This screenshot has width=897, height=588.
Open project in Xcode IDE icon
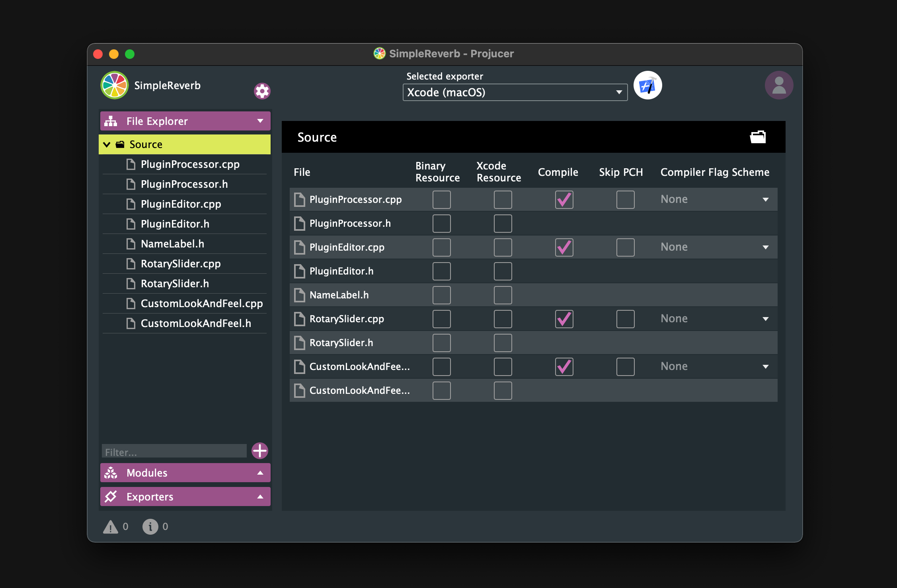[x=647, y=86]
